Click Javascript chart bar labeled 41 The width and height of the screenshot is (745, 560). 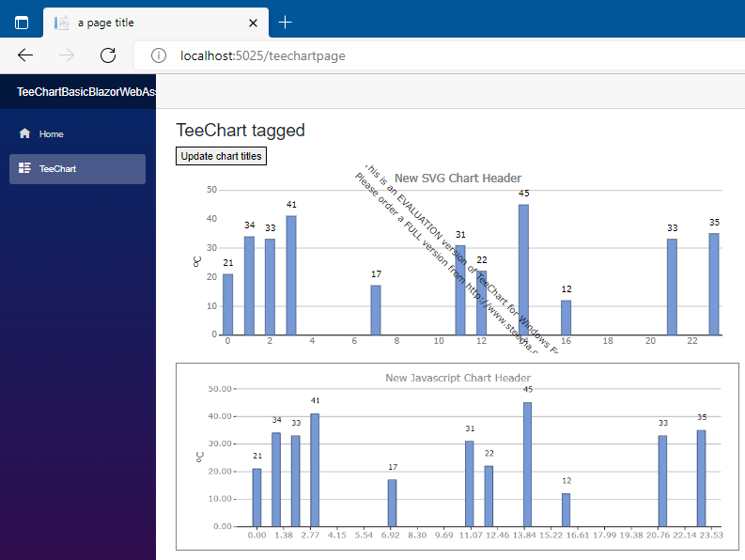[315, 470]
